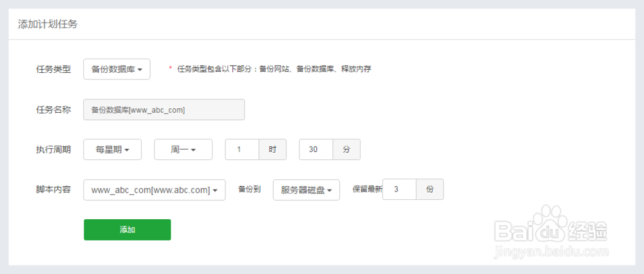Click the 保留最新 count field showing 3
Image resolution: width=644 pixels, height=274 pixels.
pos(399,190)
